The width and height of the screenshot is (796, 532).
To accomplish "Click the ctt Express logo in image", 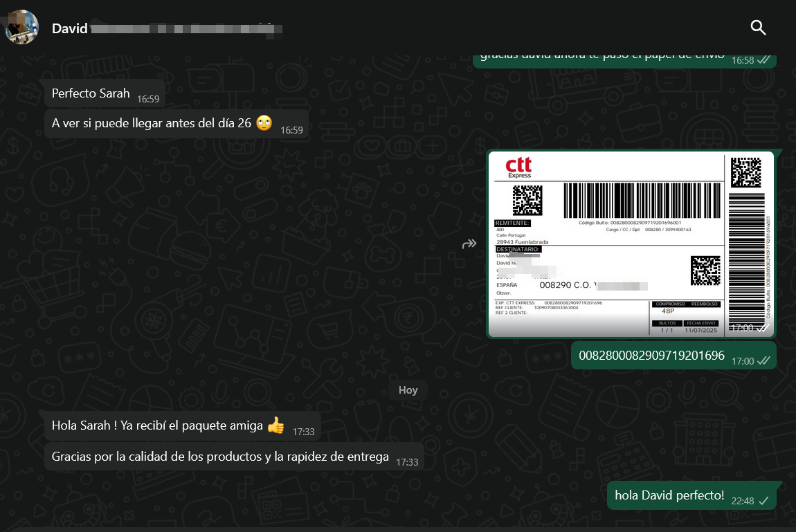I will pyautogui.click(x=518, y=168).
